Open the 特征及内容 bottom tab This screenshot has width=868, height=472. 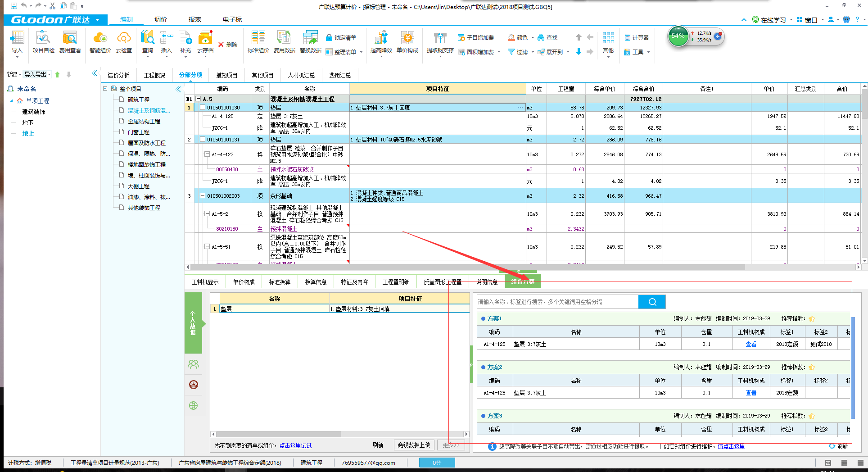pyautogui.click(x=354, y=282)
